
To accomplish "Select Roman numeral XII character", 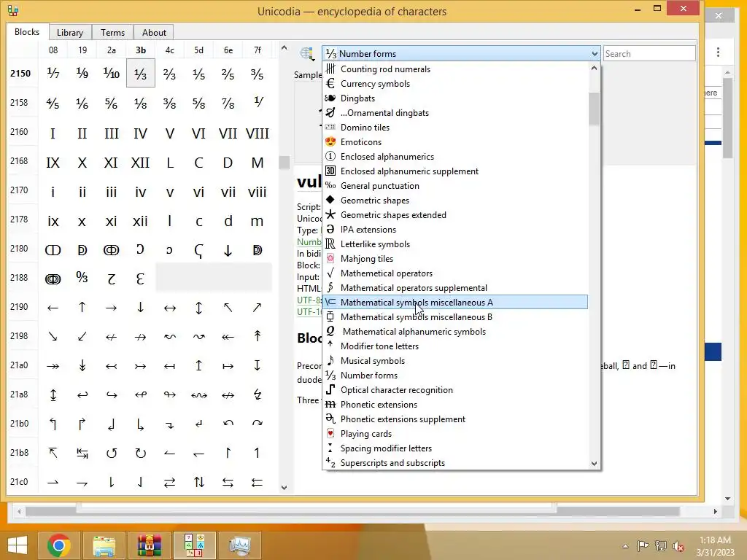I will pyautogui.click(x=140, y=163).
